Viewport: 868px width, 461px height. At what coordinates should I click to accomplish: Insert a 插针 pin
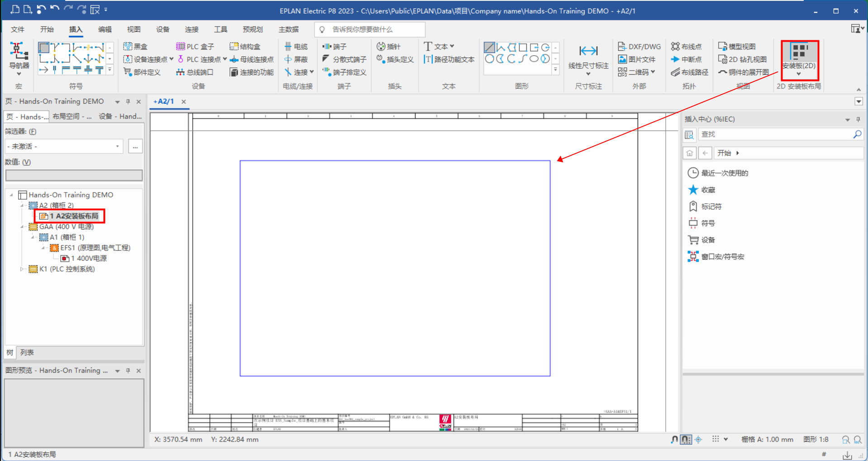click(x=389, y=47)
